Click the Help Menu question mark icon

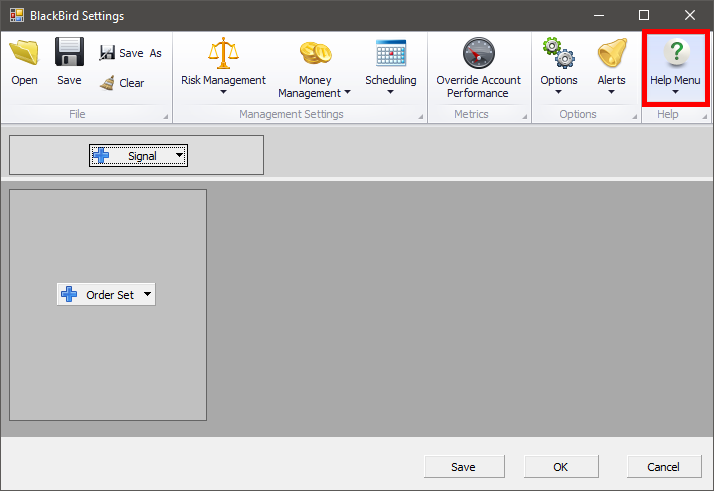(x=676, y=52)
